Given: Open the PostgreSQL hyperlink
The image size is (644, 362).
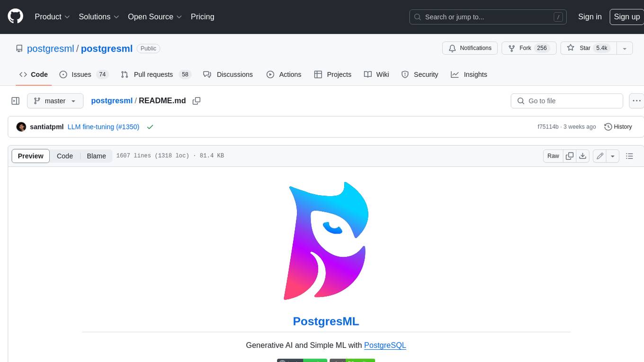Looking at the screenshot, I should (385, 345).
